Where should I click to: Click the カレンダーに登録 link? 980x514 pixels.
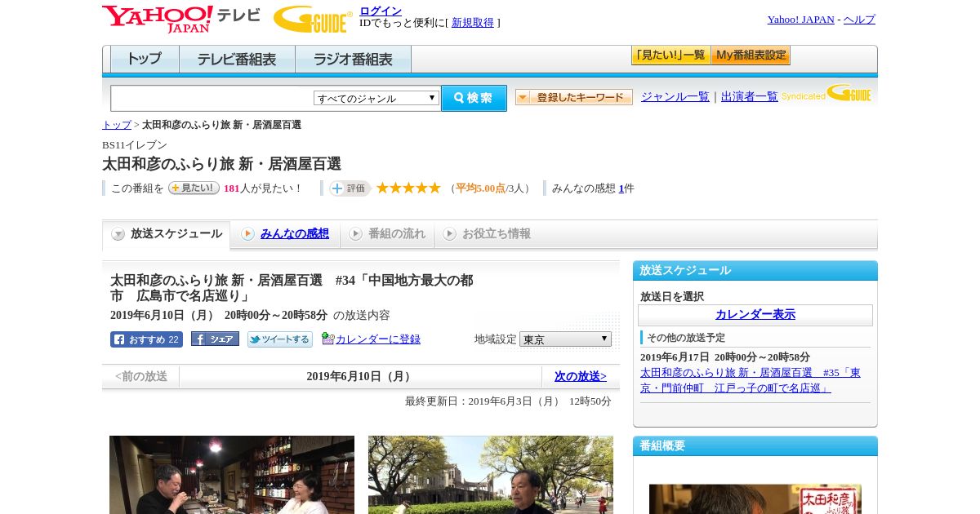pos(378,339)
